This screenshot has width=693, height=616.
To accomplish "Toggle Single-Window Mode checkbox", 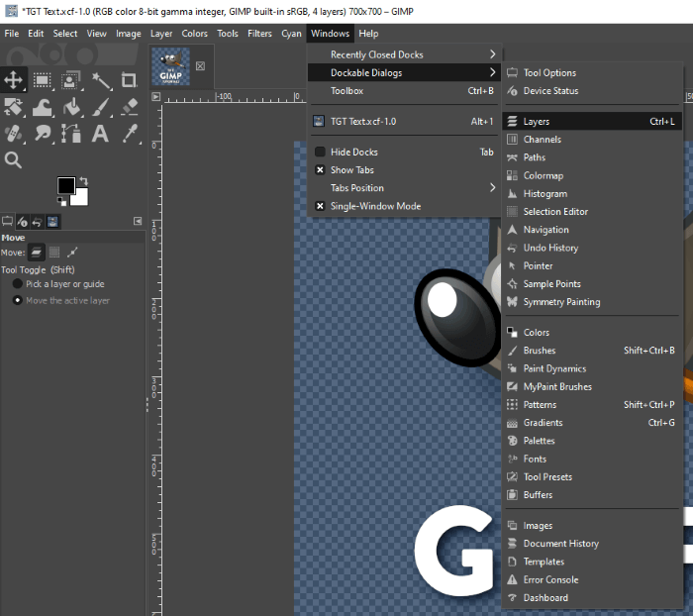I will [320, 206].
